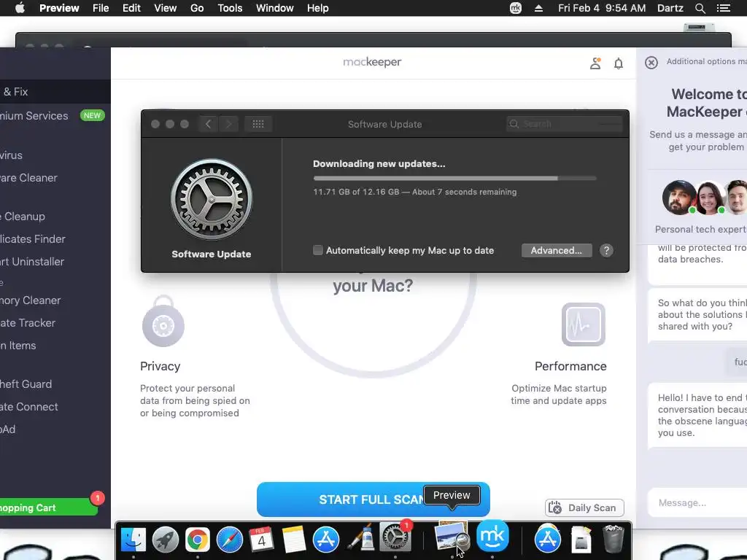Viewport: 747px width, 560px height.
Task: Open Software Update help question mark
Action: coord(606,251)
